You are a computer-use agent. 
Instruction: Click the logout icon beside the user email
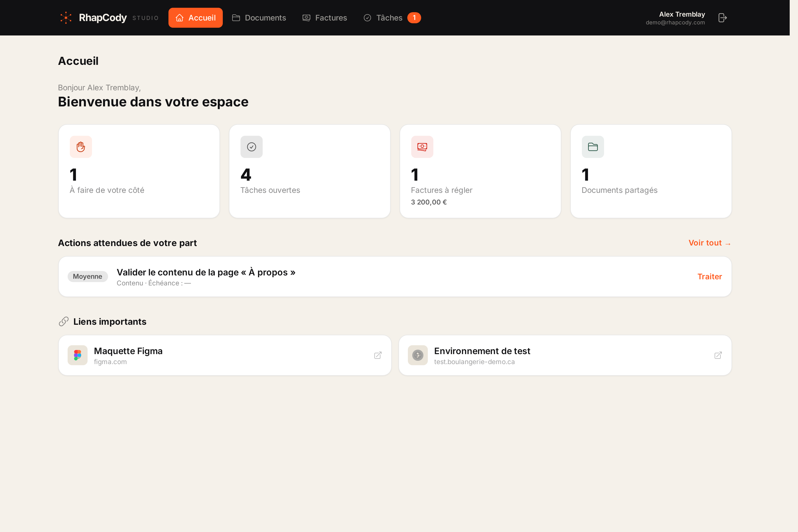point(722,18)
